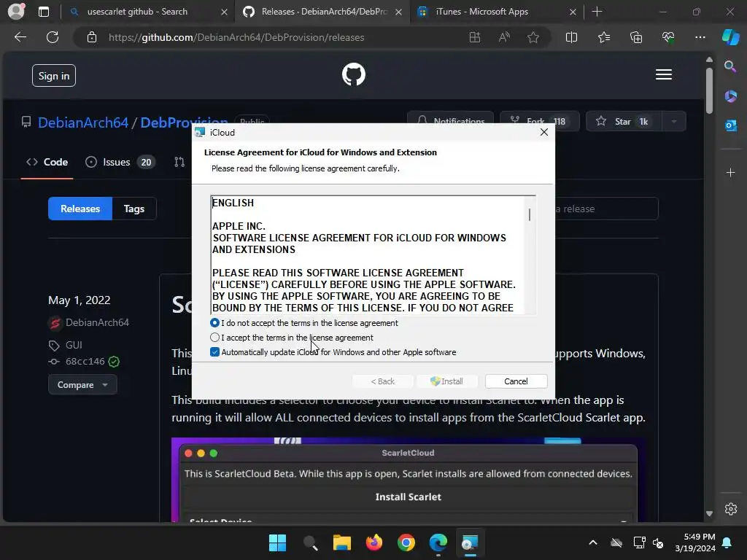This screenshot has height=560, width=747.
Task: View site information lock icon
Action: [92, 37]
